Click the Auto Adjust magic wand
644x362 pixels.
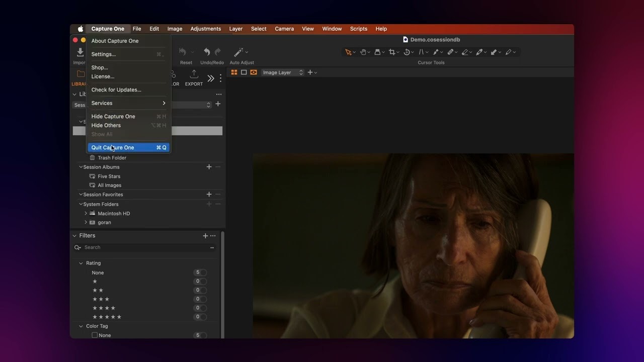coord(239,52)
